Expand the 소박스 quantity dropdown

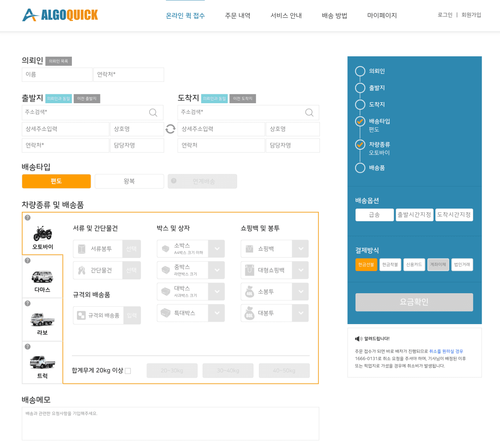click(x=217, y=249)
